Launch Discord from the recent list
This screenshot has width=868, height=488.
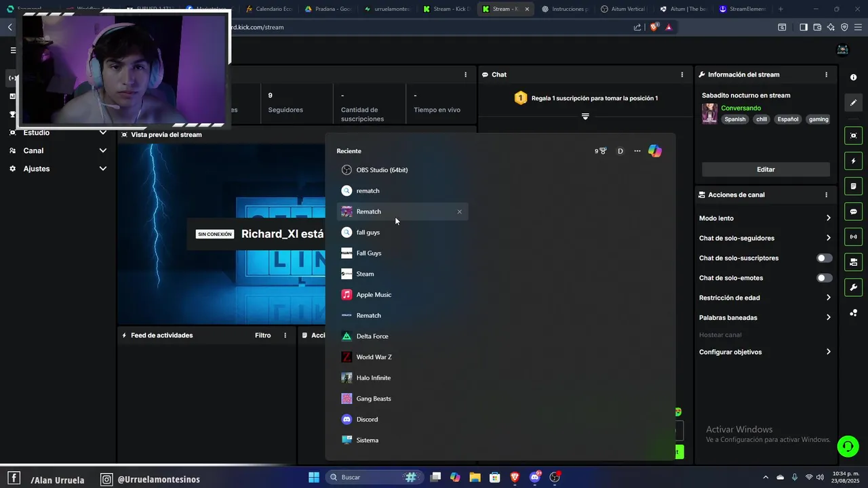tap(402, 420)
